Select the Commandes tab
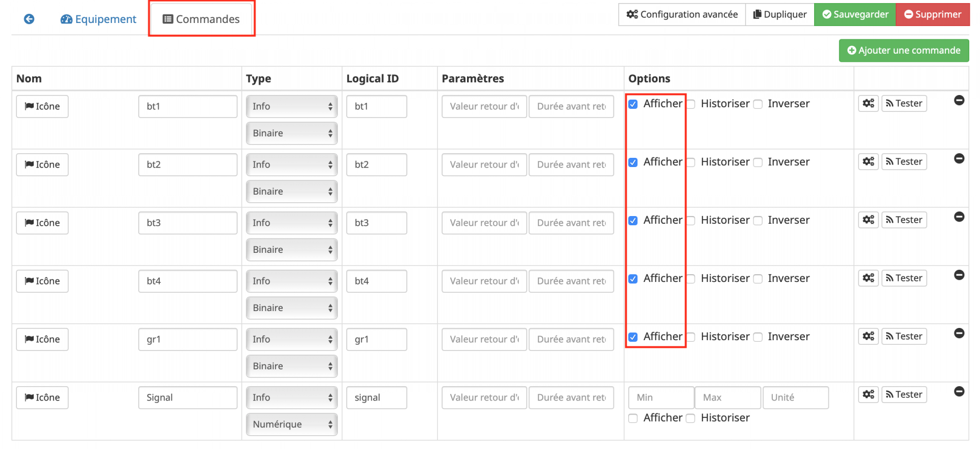Screen dimensions: 980x449 click(x=202, y=19)
